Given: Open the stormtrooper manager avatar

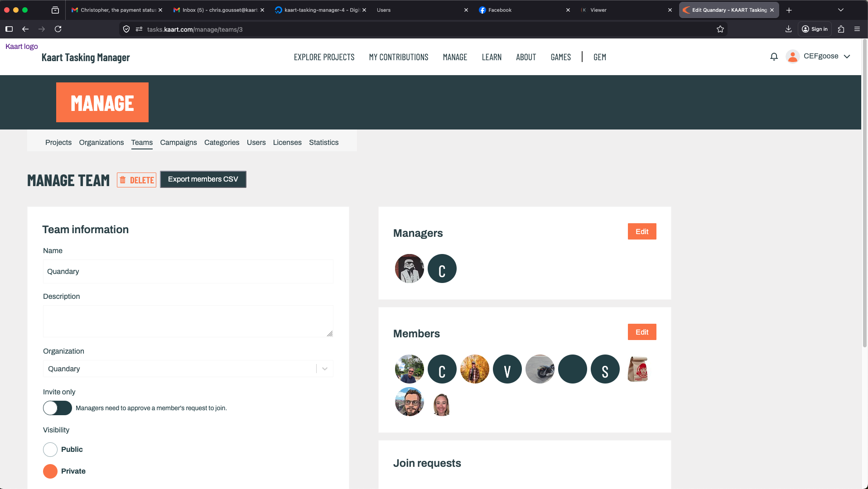Looking at the screenshot, I should tap(409, 268).
